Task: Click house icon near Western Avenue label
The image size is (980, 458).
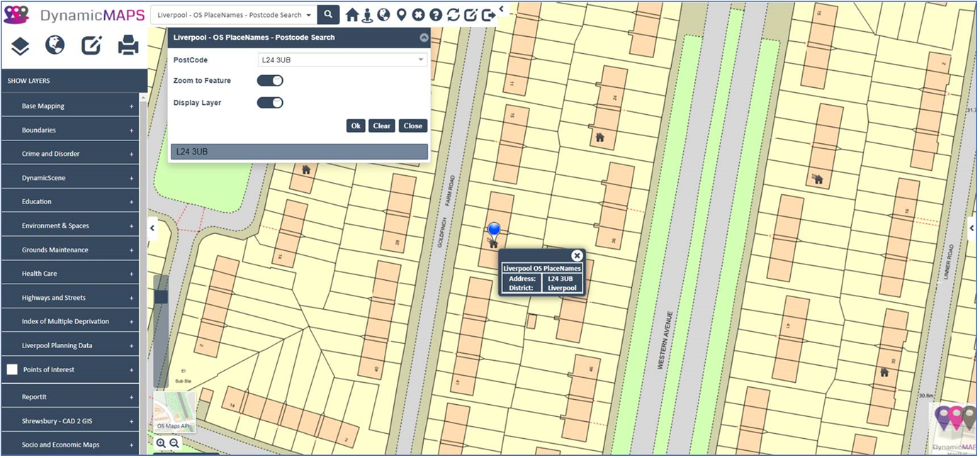Action: point(599,138)
